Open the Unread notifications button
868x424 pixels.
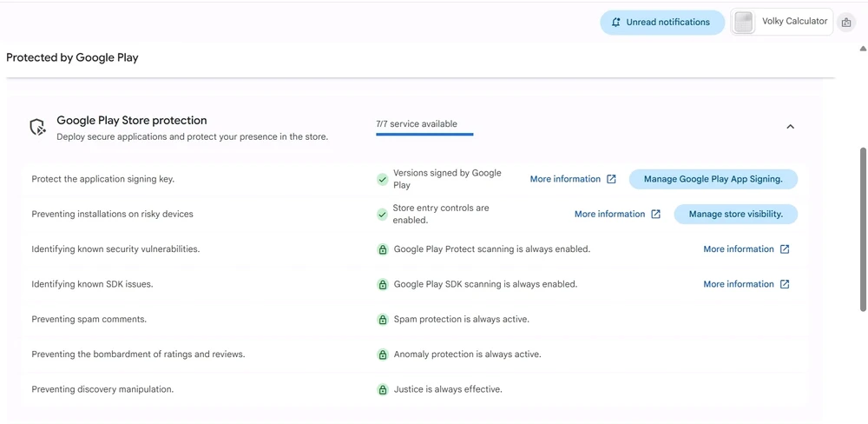[x=662, y=23]
